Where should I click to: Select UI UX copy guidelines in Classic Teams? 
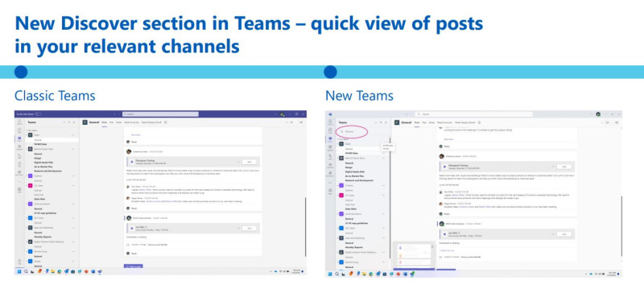(x=45, y=213)
